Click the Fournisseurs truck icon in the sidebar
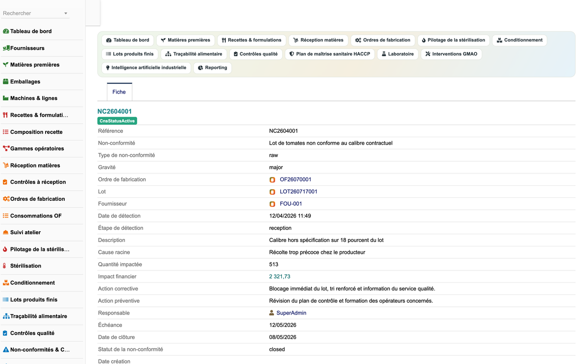The width and height of the screenshot is (588, 364). click(6, 48)
